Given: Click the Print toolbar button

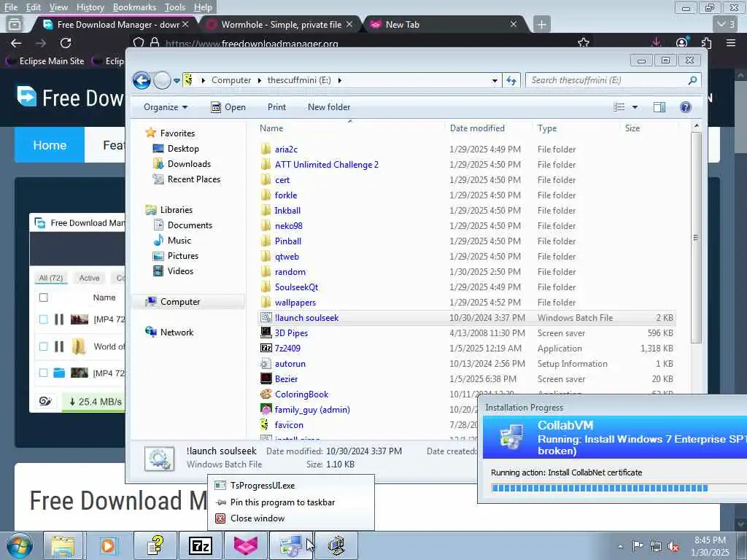Looking at the screenshot, I should click(276, 107).
